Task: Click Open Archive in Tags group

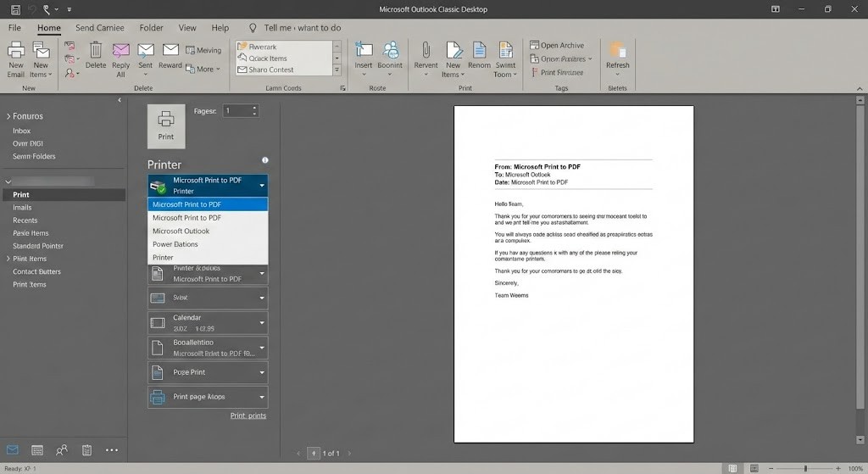Action: [557, 46]
